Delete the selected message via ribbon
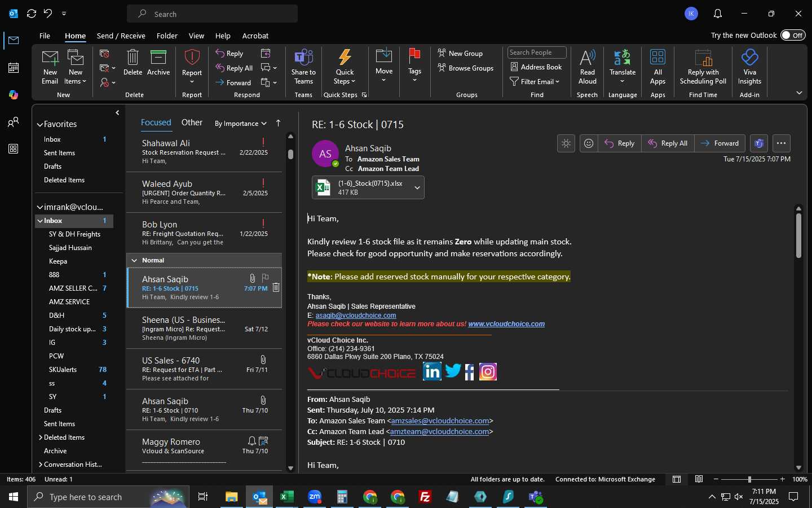This screenshot has width=812, height=508. tap(133, 63)
